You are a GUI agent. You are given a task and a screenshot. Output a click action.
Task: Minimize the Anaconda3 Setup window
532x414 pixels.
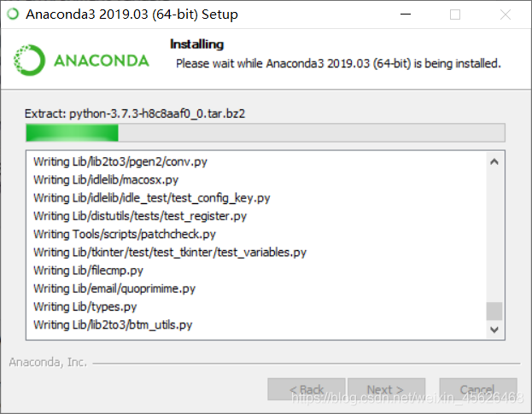pyautogui.click(x=406, y=15)
